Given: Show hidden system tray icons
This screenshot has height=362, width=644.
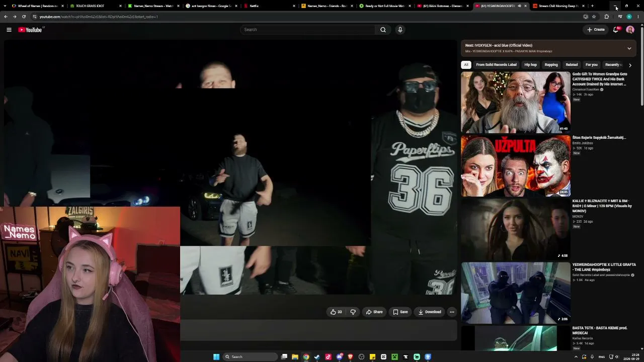Looking at the screenshot, I should pyautogui.click(x=576, y=357).
